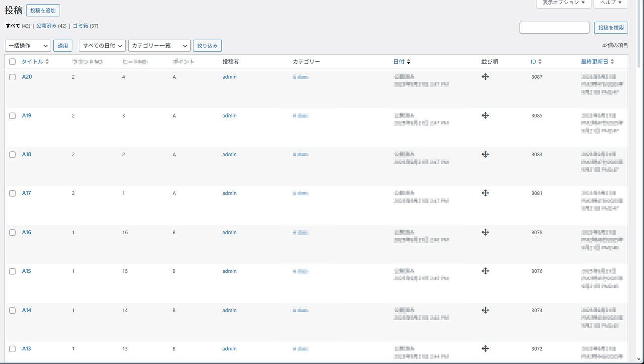
Task: Open the 一括操作 bulk actions dropdown
Action: pos(28,46)
